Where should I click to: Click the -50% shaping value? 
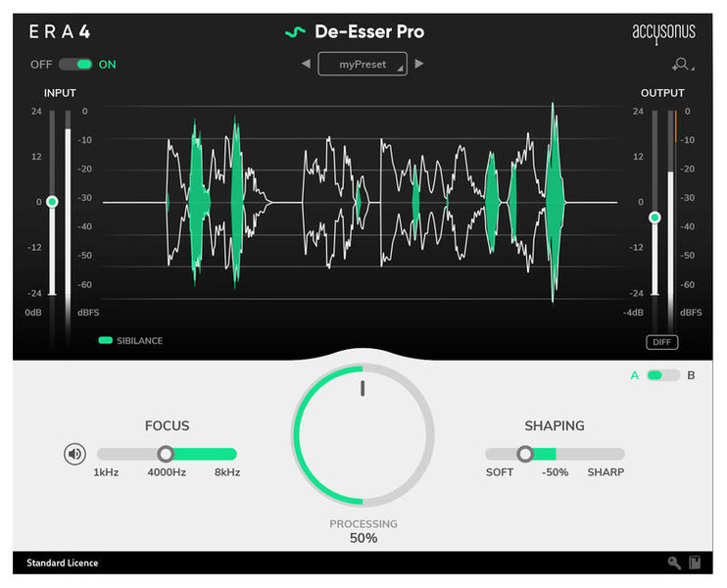[555, 472]
